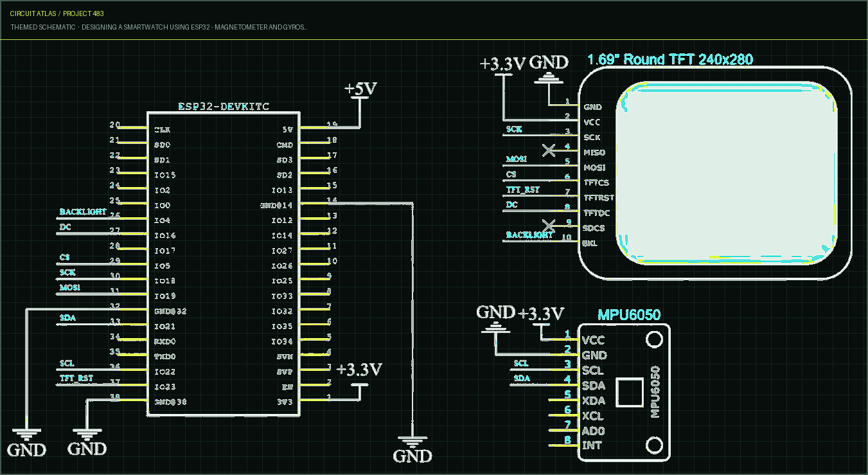Image resolution: width=868 pixels, height=475 pixels.
Task: Click the "CIRCUIT ATLAS / PROJECT 483" header text
Action: [57, 13]
